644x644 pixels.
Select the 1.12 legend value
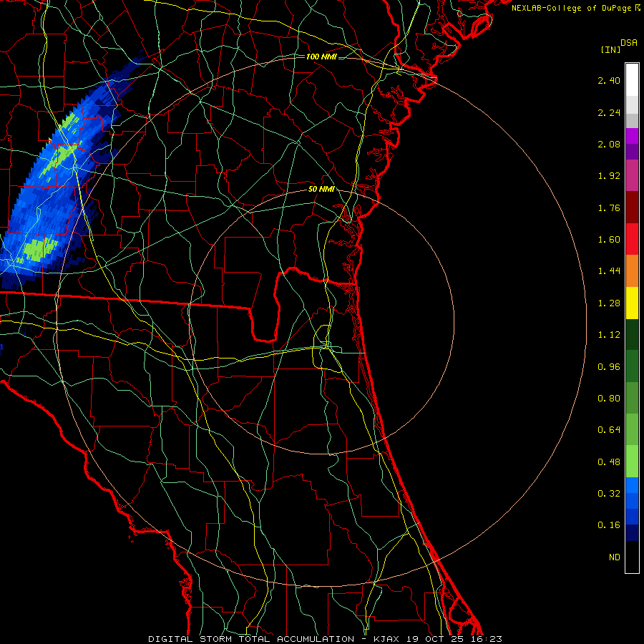[609, 335]
